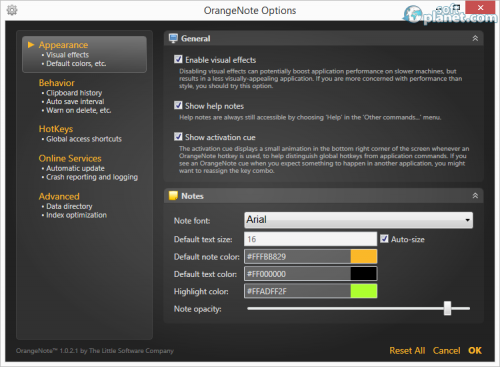The width and height of the screenshot is (500, 367).
Task: Click the Default text size field
Action: coord(310,239)
